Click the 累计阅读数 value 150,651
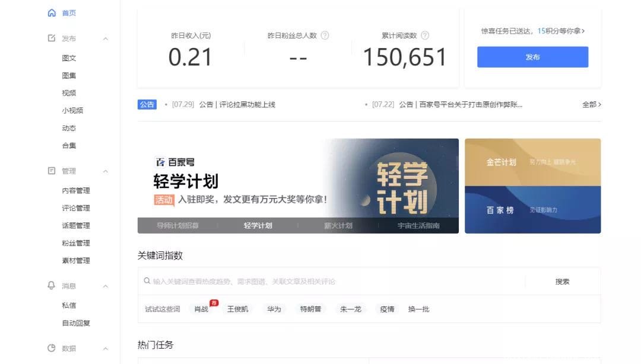The height and width of the screenshot is (364, 641). point(405,57)
